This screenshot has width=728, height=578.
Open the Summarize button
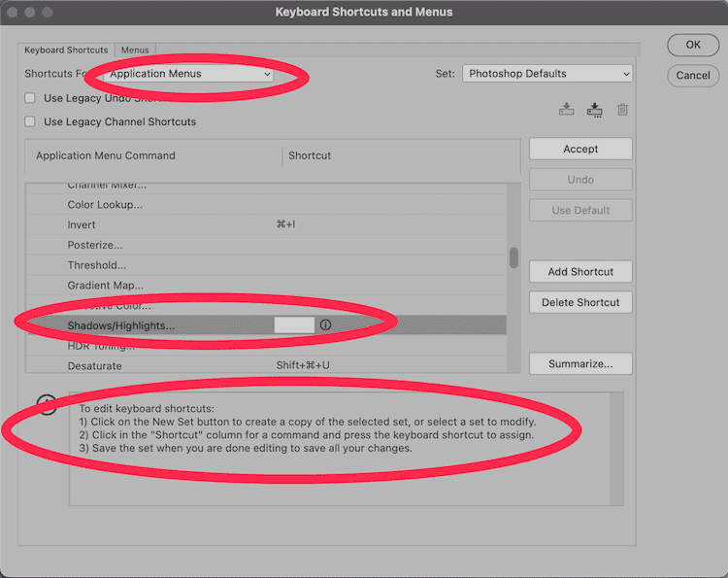(580, 363)
